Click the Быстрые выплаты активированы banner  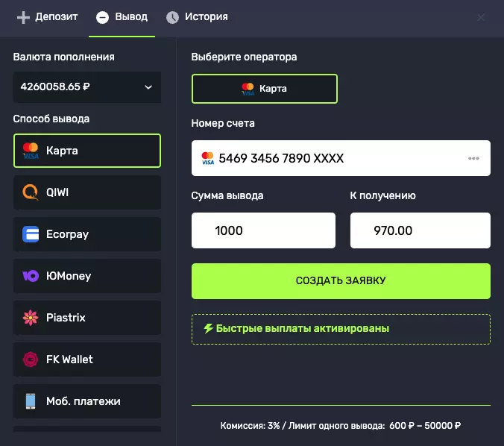pyautogui.click(x=341, y=329)
